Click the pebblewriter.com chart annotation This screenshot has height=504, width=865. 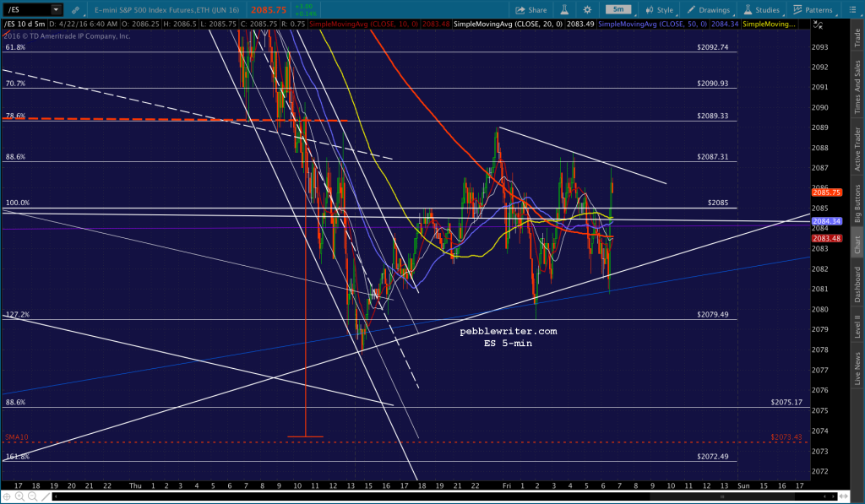508,332
